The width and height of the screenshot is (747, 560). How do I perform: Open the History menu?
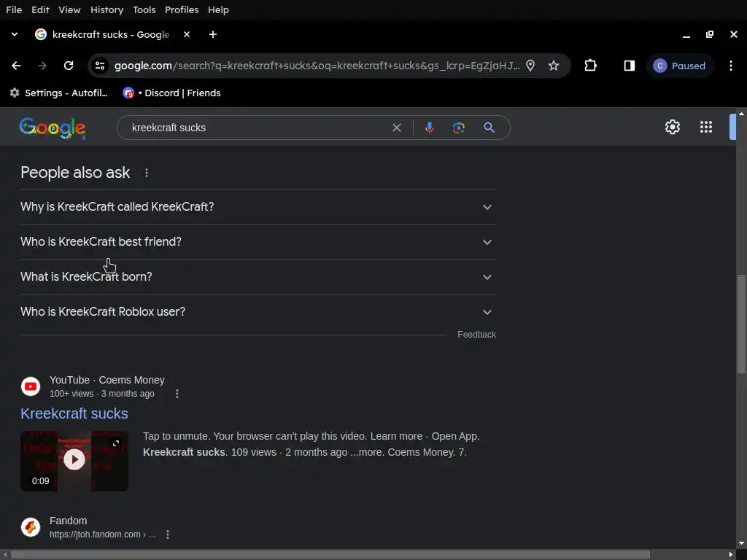coord(107,9)
